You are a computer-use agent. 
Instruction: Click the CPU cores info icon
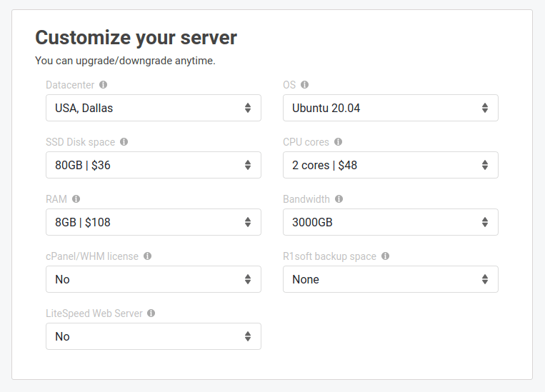point(339,142)
